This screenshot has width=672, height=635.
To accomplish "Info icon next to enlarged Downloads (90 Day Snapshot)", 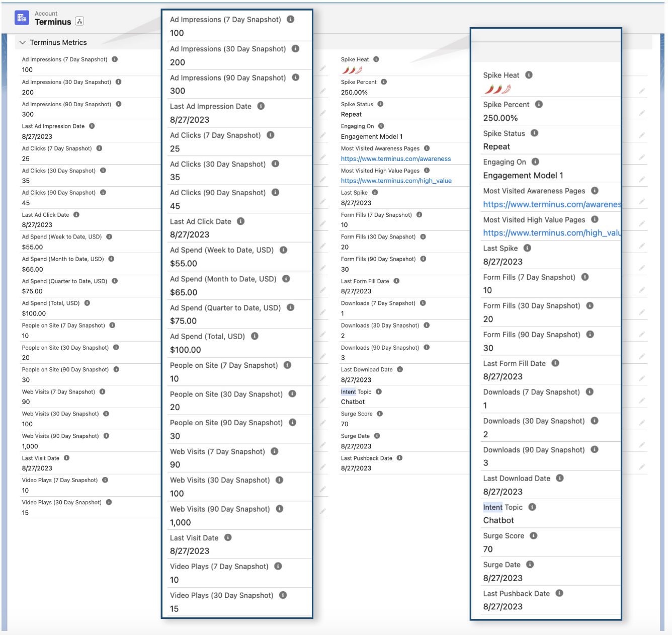I will click(x=595, y=449).
